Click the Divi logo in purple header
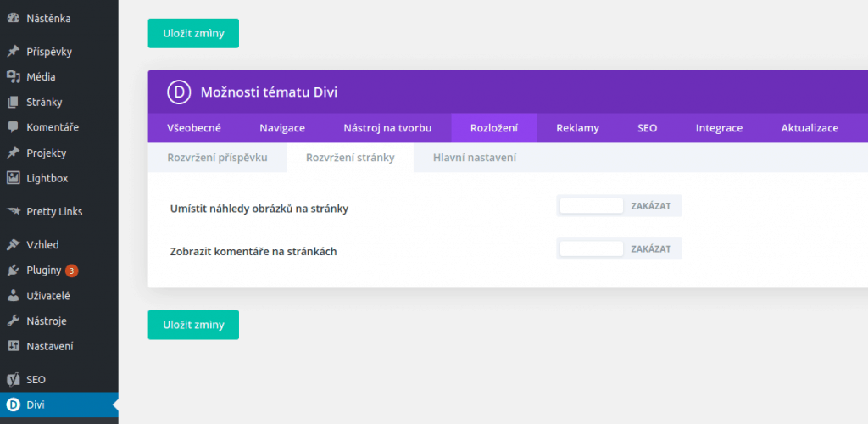Viewport: 868px width, 424px height. coord(179,92)
